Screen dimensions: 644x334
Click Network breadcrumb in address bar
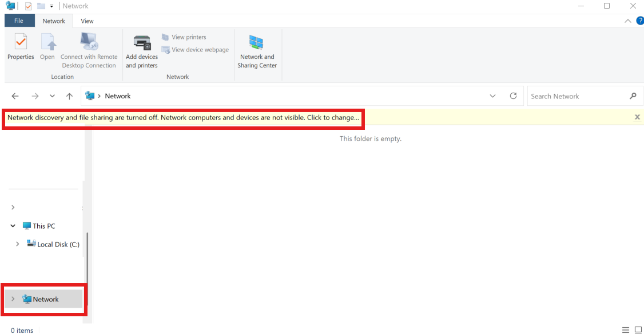pyautogui.click(x=118, y=96)
